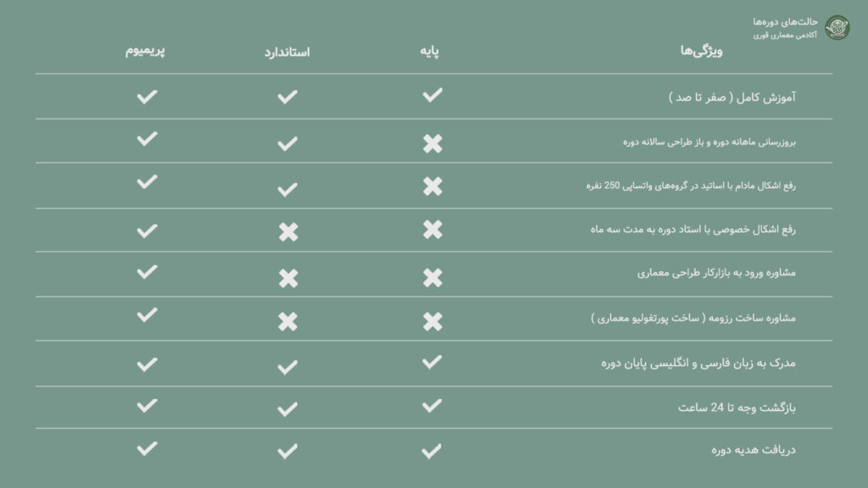
Task: Click the پریمیوم checkmark for مشاوره ورود به بازارکار
Action: pyautogui.click(x=147, y=272)
